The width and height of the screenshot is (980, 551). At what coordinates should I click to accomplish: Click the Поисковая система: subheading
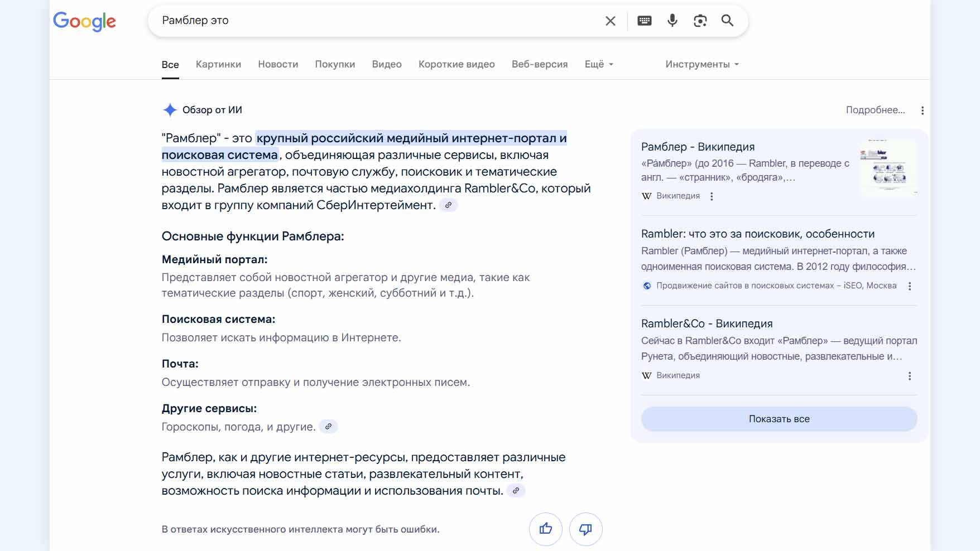click(x=218, y=320)
